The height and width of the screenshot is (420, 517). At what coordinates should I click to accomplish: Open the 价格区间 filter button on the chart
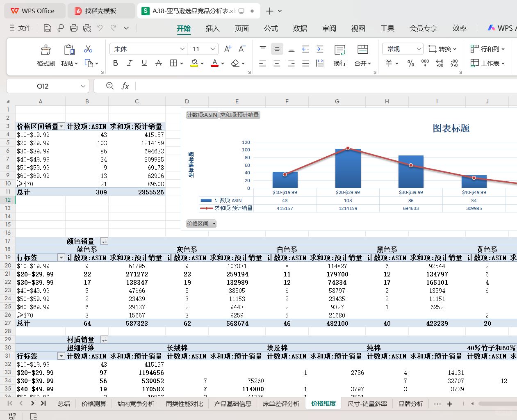(201, 224)
